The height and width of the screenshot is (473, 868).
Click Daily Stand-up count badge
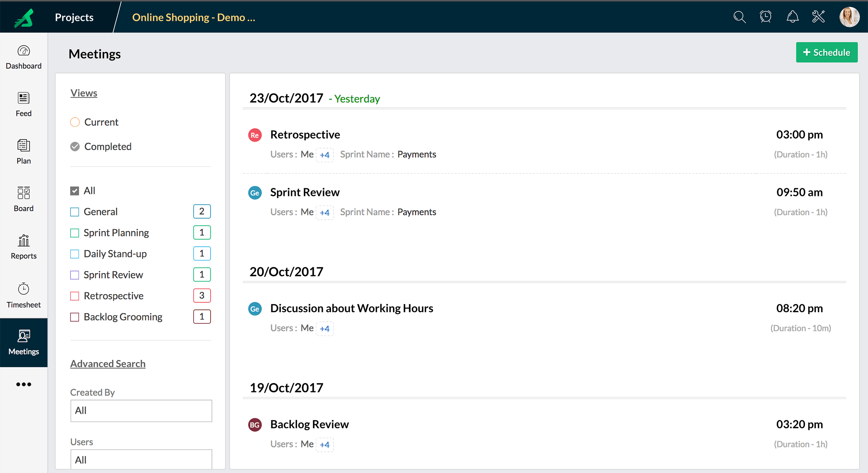tap(202, 254)
